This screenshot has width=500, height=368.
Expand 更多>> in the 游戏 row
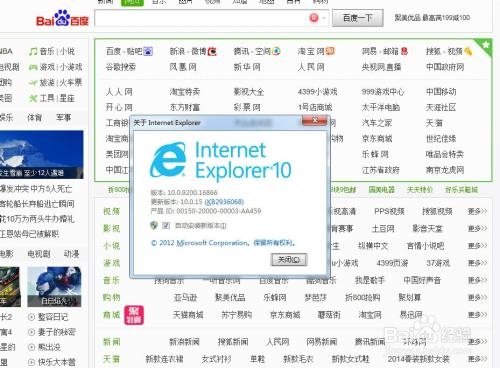[x=477, y=263]
